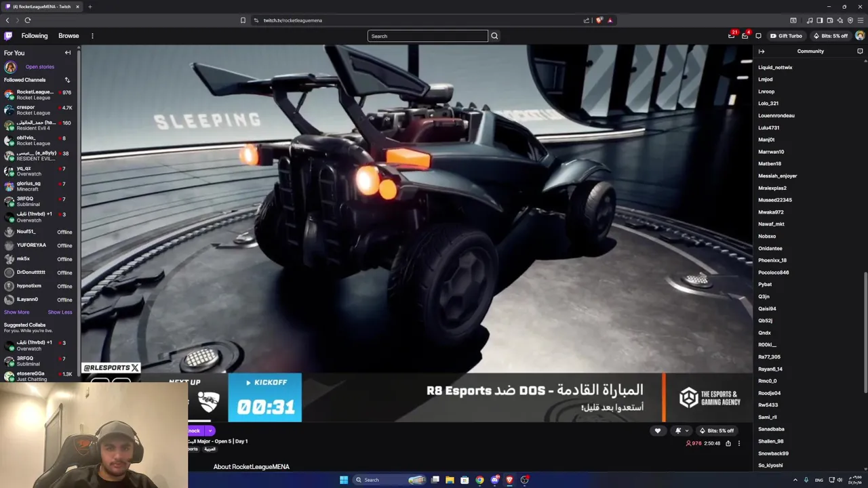Screen dimensions: 868x488
Task: Click the twitch.tv address bar URL
Action: click(x=292, y=20)
